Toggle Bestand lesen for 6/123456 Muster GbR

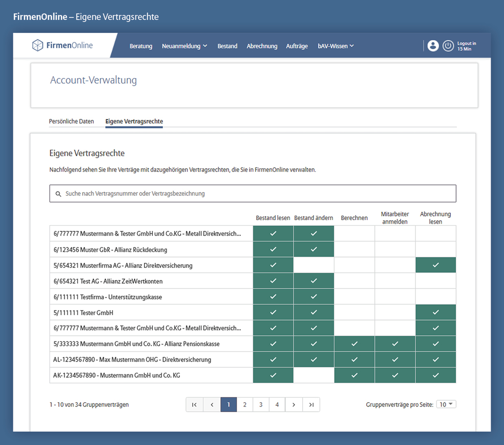click(273, 249)
